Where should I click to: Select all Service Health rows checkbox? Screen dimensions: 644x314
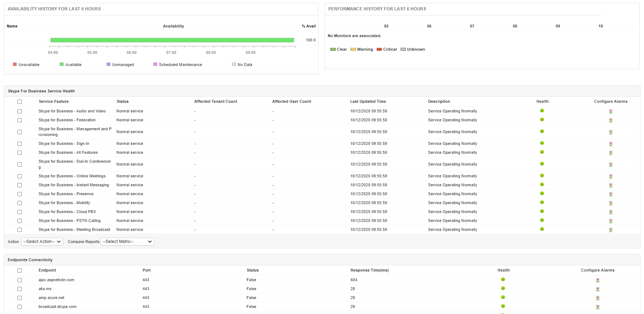tap(20, 102)
